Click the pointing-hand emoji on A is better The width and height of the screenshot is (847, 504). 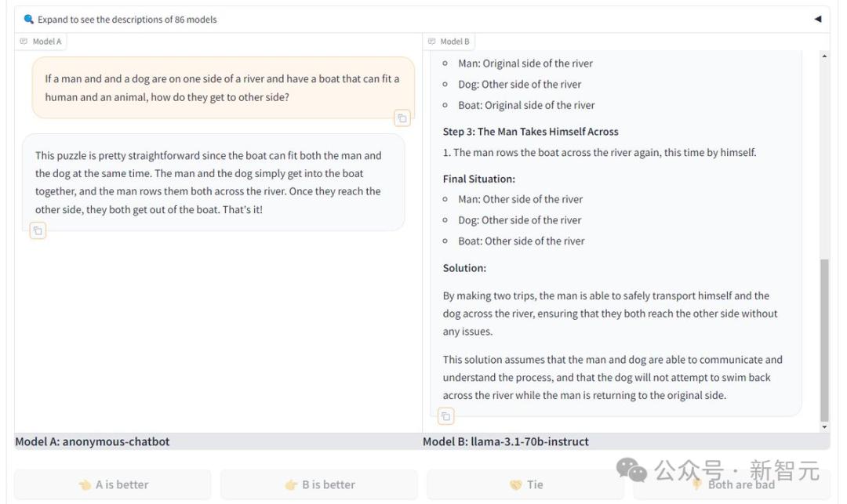[x=85, y=485]
